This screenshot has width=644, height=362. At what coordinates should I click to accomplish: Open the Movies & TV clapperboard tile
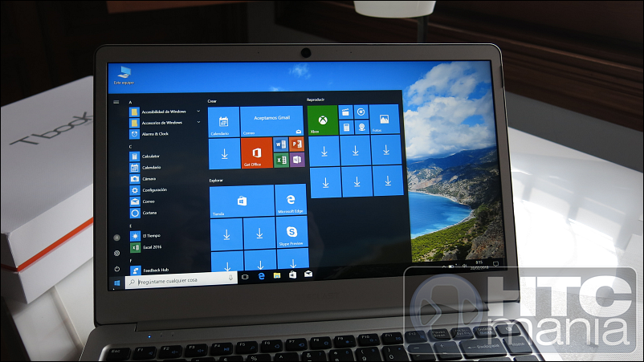tap(346, 112)
